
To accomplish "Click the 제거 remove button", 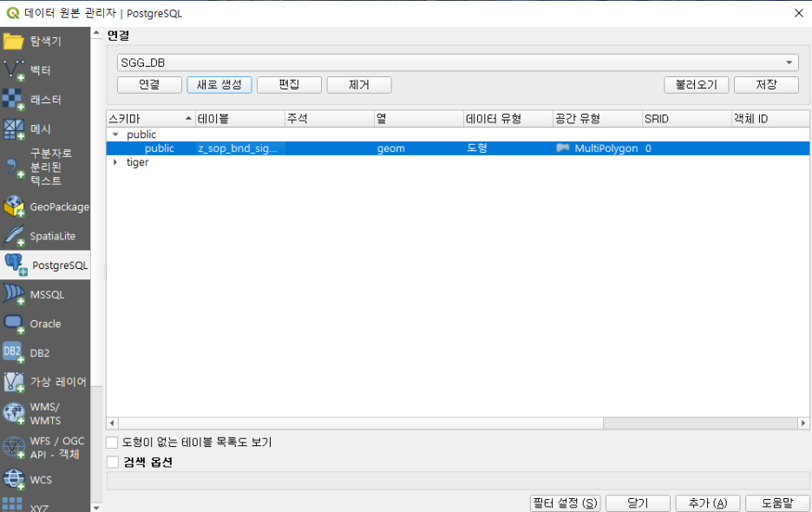I will point(359,84).
